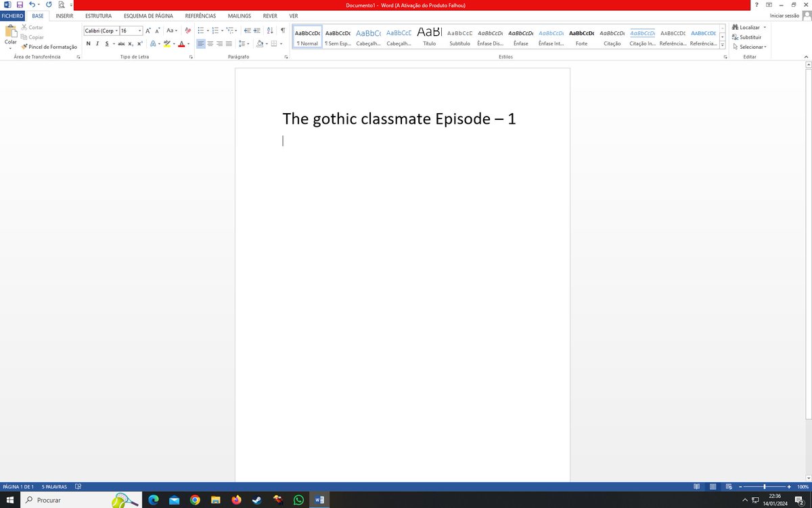Center align the text
Image resolution: width=812 pixels, height=508 pixels.
tap(210, 43)
